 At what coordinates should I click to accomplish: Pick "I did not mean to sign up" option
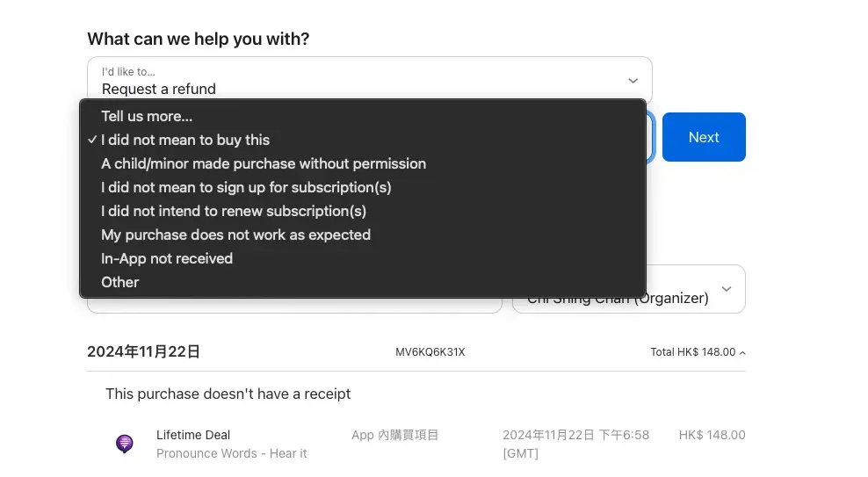[246, 187]
